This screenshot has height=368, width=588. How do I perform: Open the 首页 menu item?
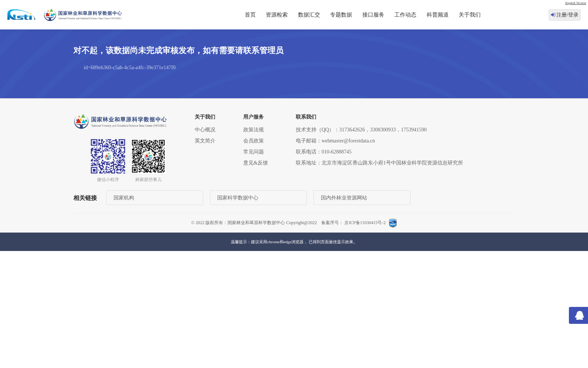[250, 15]
